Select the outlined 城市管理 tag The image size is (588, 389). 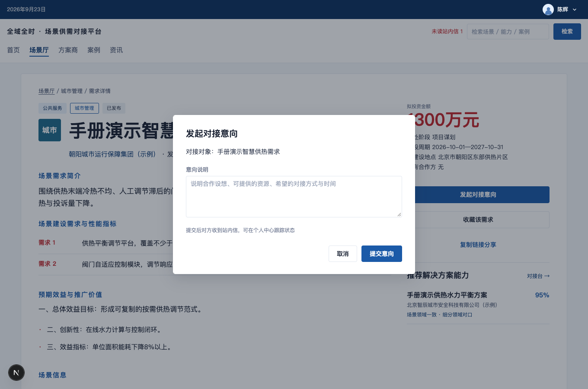click(x=84, y=108)
